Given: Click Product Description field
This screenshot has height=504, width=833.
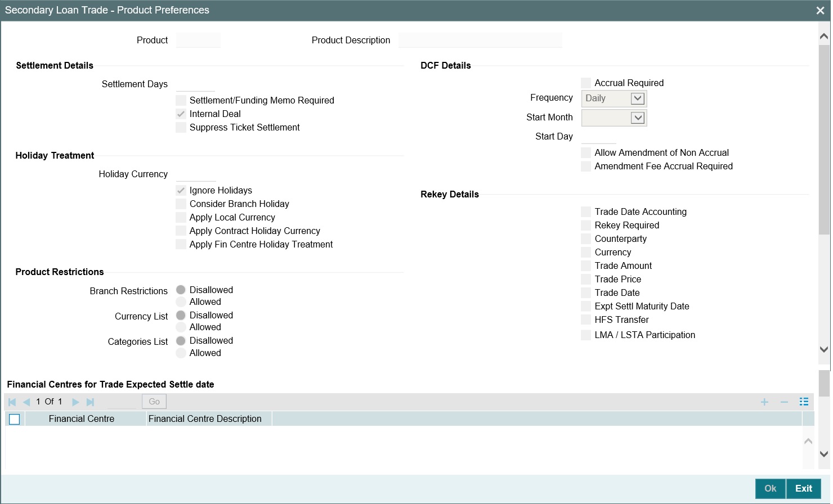Looking at the screenshot, I should coord(480,40).
